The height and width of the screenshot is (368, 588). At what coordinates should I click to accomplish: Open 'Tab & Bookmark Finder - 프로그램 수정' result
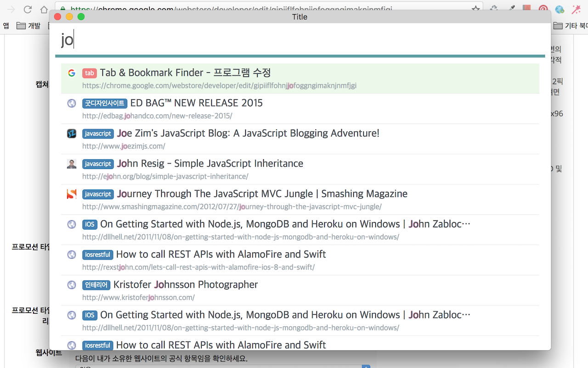pos(186,73)
